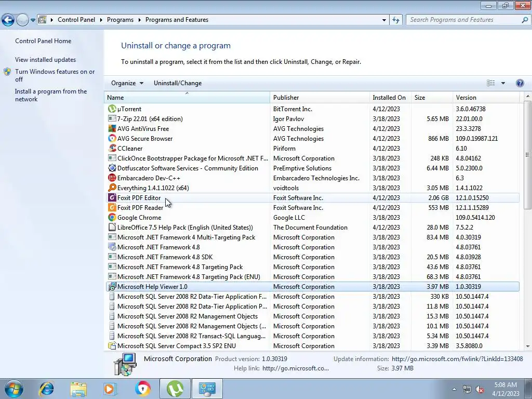532x399 pixels.
Task: Click Install a program from the network
Action: click(51, 96)
